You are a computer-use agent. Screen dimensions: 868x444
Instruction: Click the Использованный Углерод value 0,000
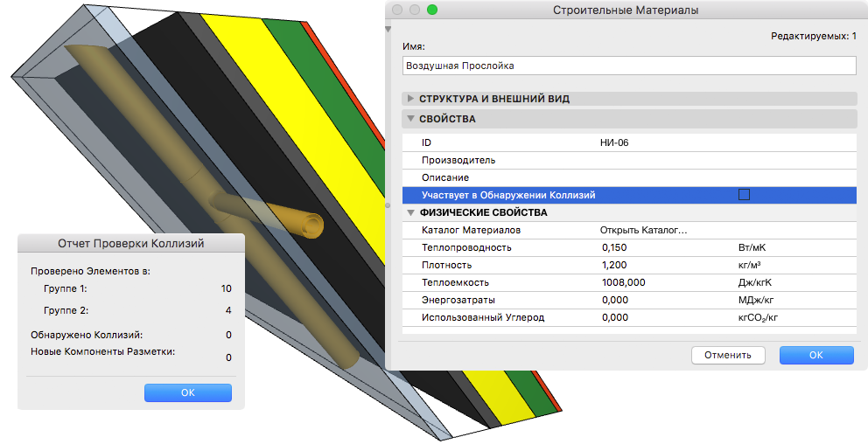(x=615, y=317)
